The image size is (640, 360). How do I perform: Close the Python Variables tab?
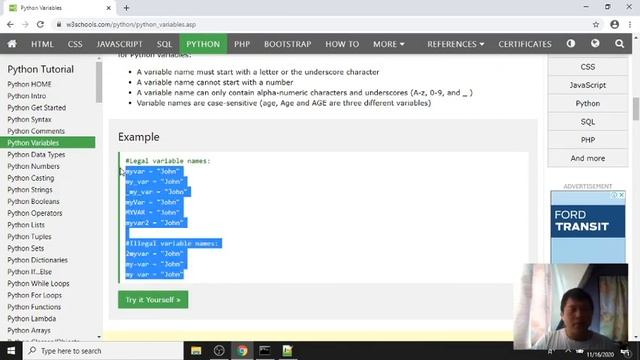coord(109,8)
